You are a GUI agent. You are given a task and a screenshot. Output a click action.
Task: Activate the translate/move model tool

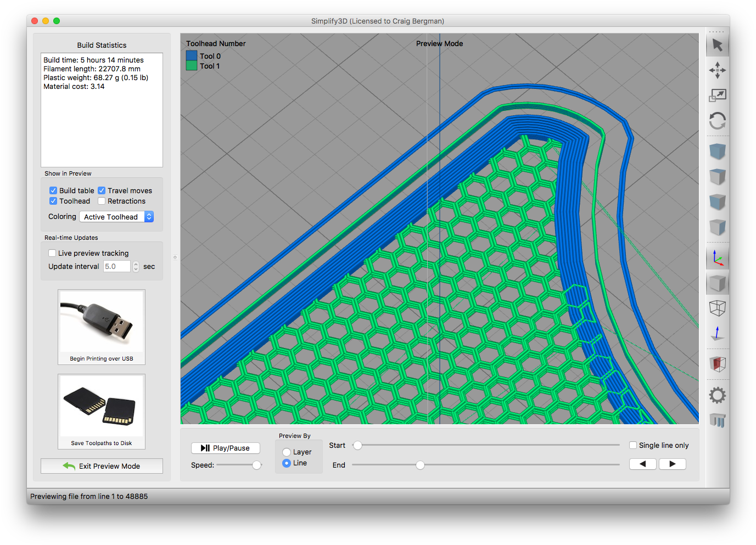click(718, 70)
